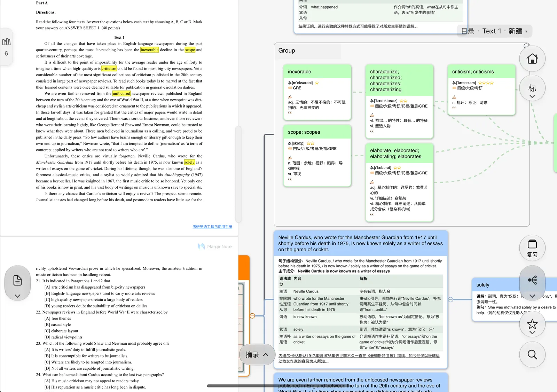Click the eyes icon in the criticism card
Viewport: 557px width, 392px height.
click(x=454, y=108)
